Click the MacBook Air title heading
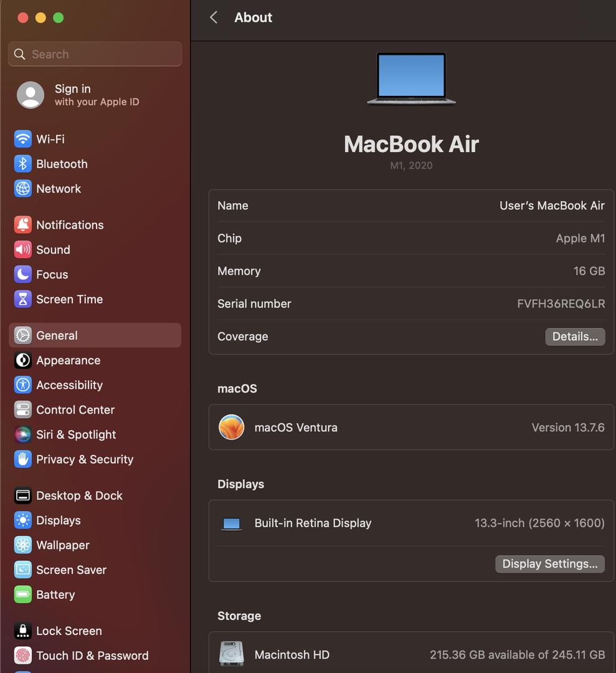Viewport: 616px width, 673px height. tap(411, 144)
